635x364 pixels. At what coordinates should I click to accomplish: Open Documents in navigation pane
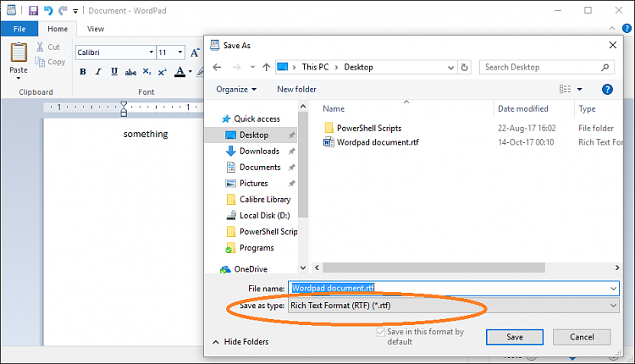coord(260,168)
